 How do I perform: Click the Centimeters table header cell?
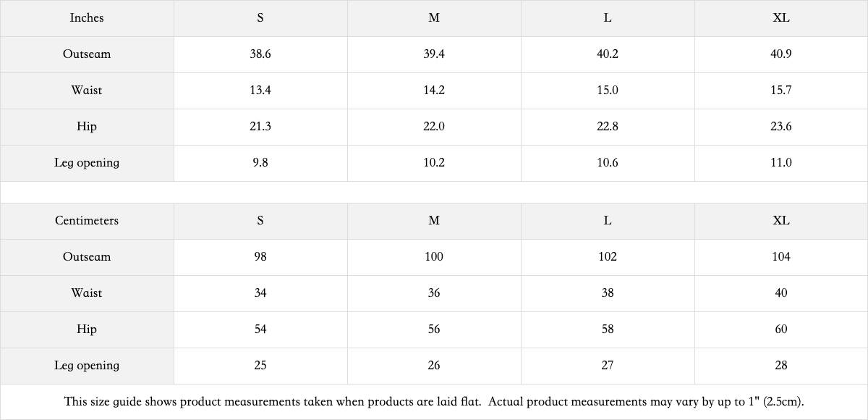pos(87,221)
